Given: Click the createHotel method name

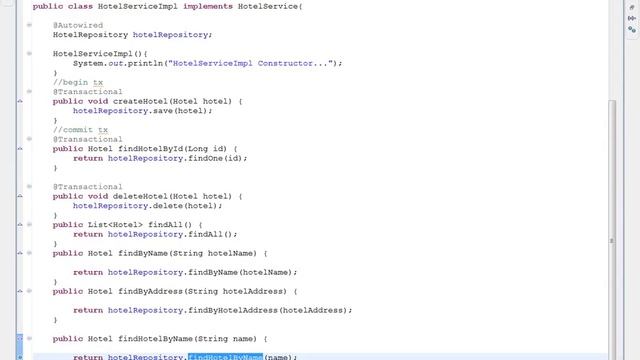Looking at the screenshot, I should (x=140, y=101).
